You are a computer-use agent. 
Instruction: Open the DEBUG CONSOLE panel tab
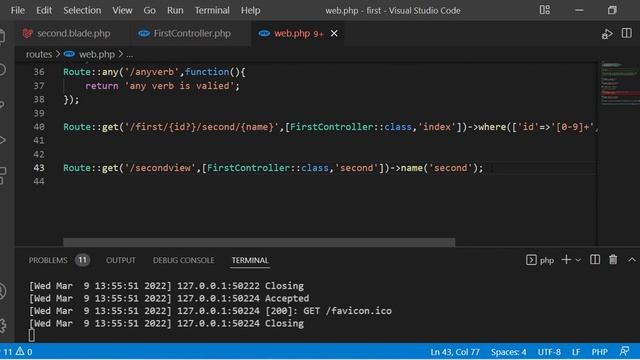183,260
